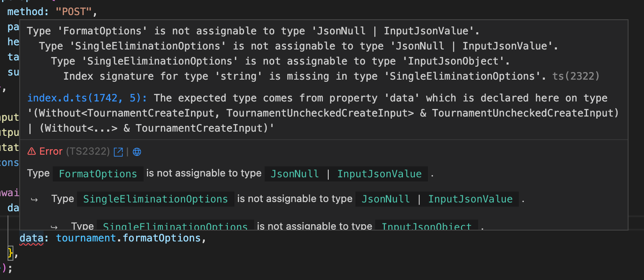Click the red Error label text
The image size is (644, 280).
[51, 151]
